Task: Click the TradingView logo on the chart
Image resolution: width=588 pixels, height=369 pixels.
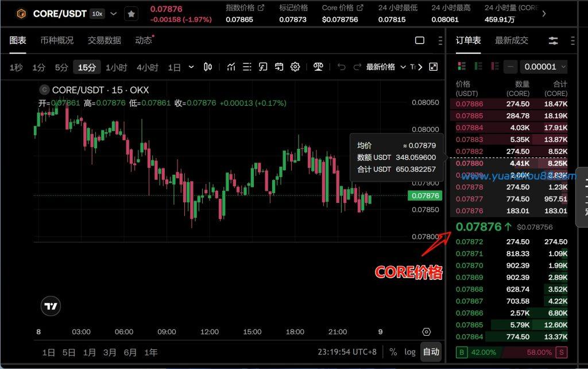Action: (51, 306)
